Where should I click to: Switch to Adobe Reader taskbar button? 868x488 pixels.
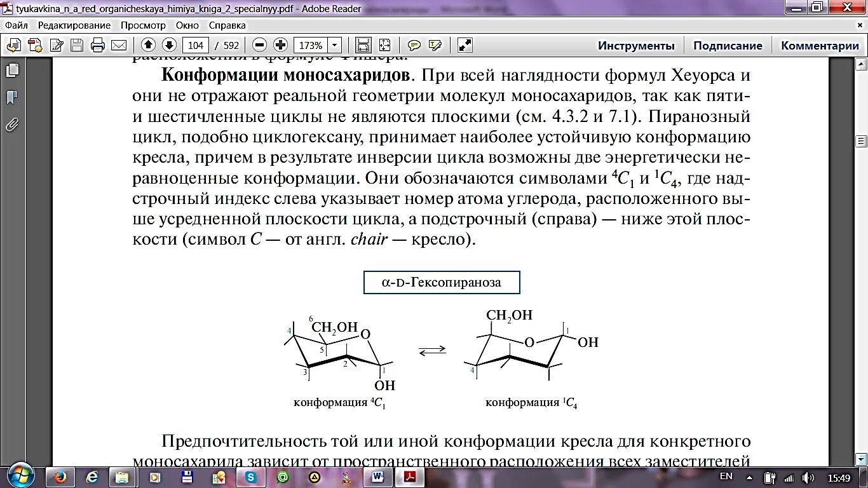pyautogui.click(x=410, y=477)
